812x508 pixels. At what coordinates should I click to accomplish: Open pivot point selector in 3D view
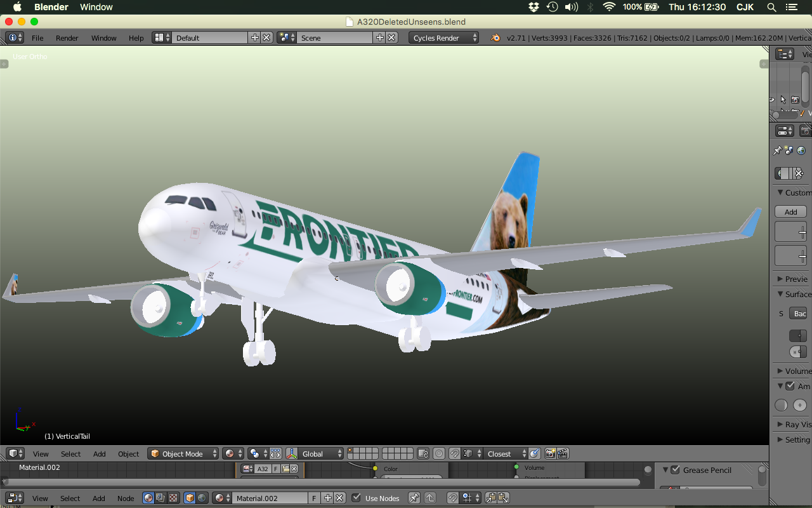point(258,453)
